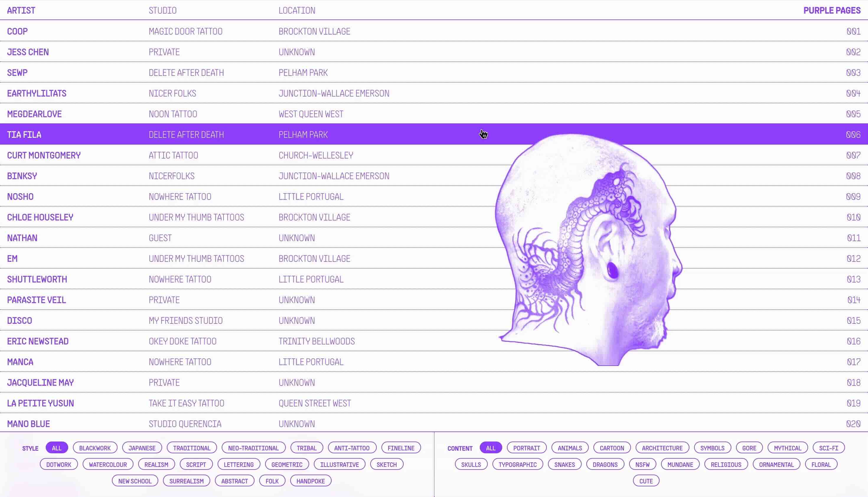Toggle the Animals content filter
Viewport: 868px width, 497px height.
pyautogui.click(x=570, y=448)
